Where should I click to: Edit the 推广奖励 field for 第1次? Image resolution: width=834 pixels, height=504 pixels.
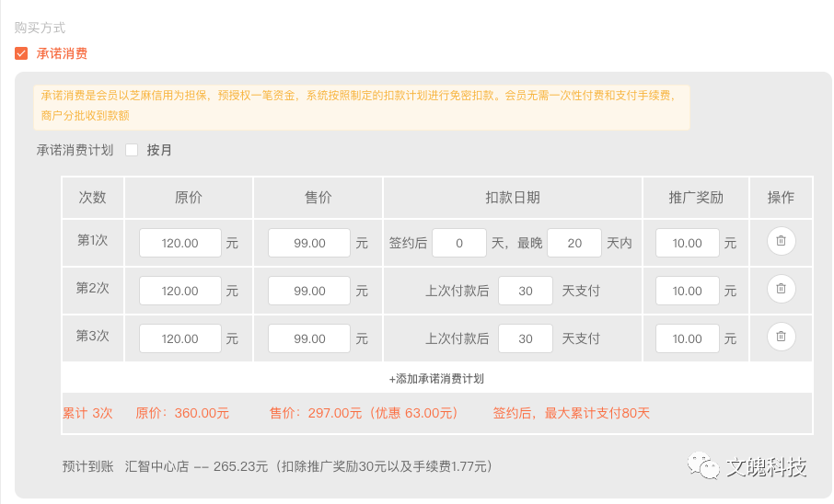click(688, 243)
